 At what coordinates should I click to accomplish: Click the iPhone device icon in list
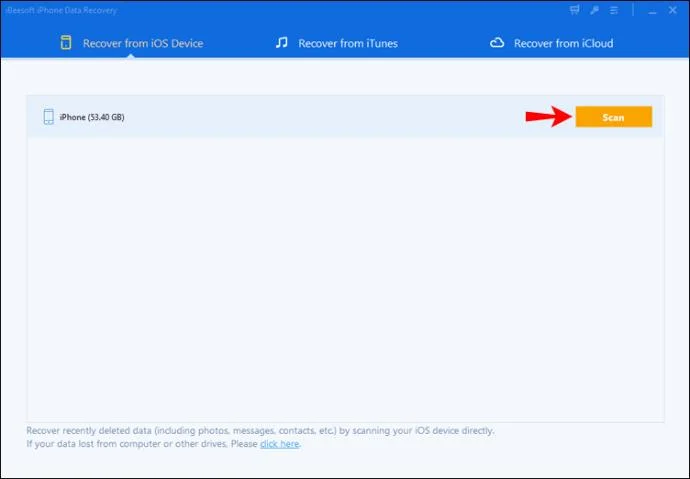coord(48,117)
